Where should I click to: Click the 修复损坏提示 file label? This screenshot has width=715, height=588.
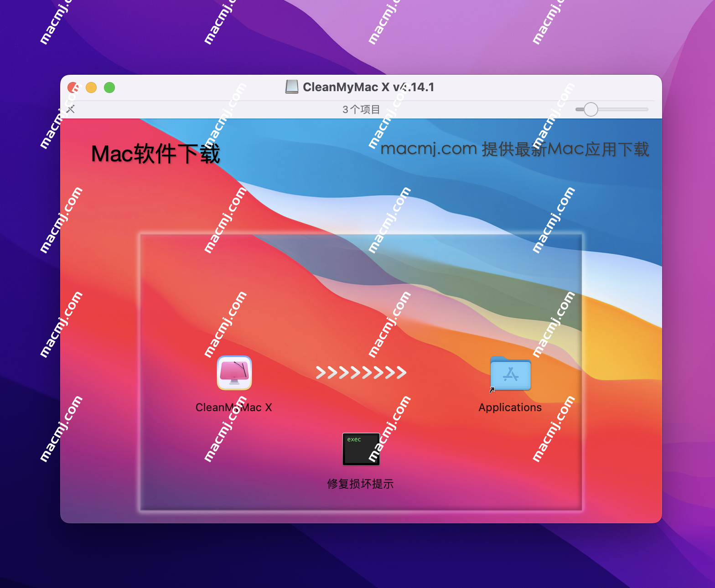(361, 484)
